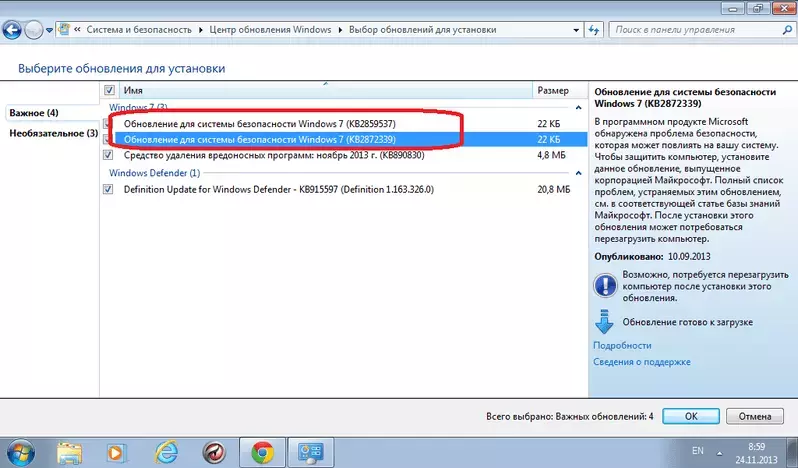Open the red round app in taskbar
This screenshot has height=468, width=798.
[x=214, y=453]
